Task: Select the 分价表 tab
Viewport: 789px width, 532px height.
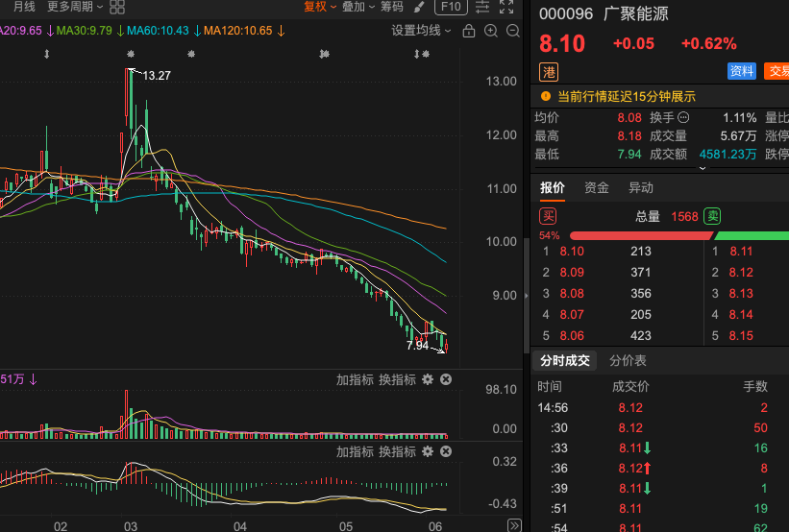Action: point(628,360)
